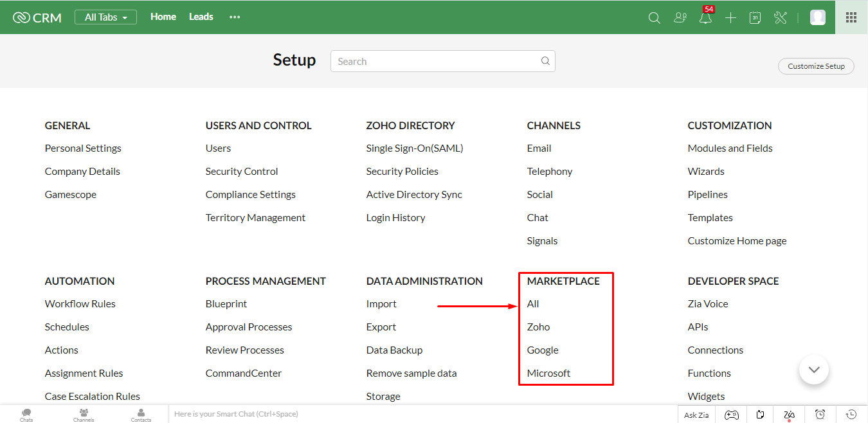
Task: Open Modules and Fields
Action: [x=730, y=148]
